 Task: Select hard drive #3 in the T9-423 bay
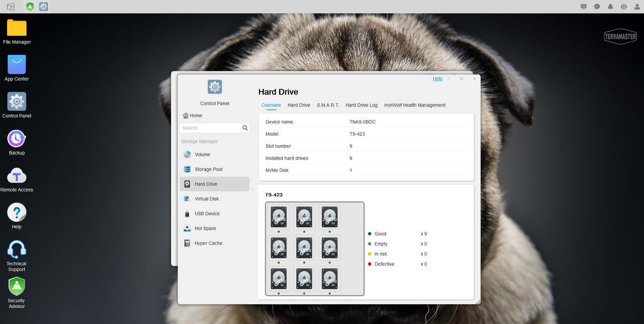click(330, 217)
